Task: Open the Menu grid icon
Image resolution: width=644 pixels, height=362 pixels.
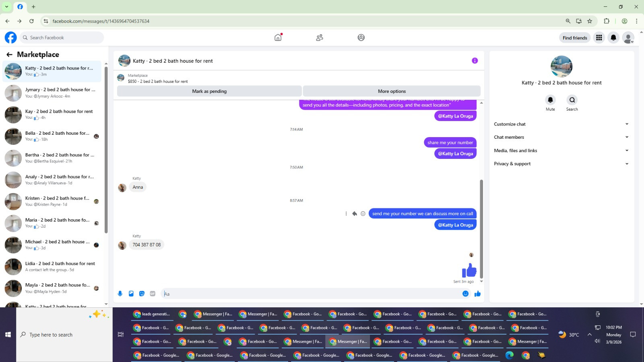Action: click(599, 37)
